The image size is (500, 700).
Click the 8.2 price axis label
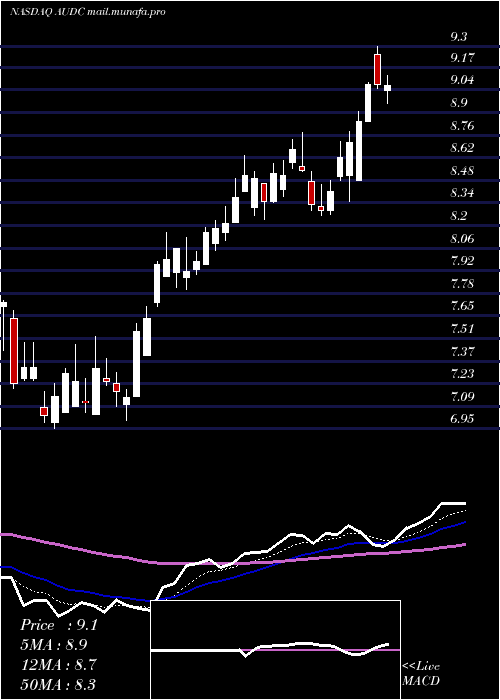pyautogui.click(x=458, y=216)
